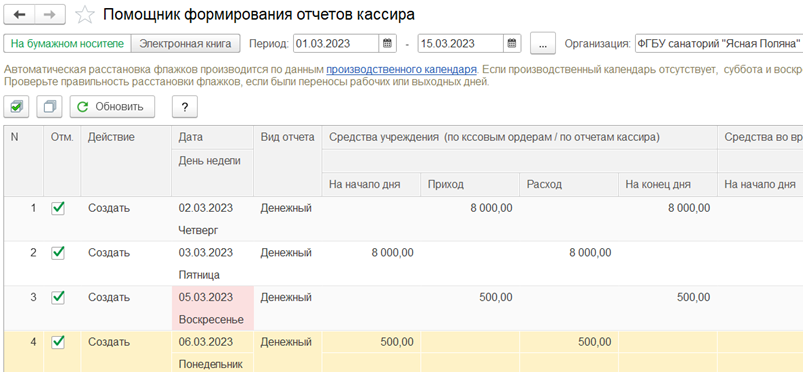Click the "Дата" column header

[191, 137]
